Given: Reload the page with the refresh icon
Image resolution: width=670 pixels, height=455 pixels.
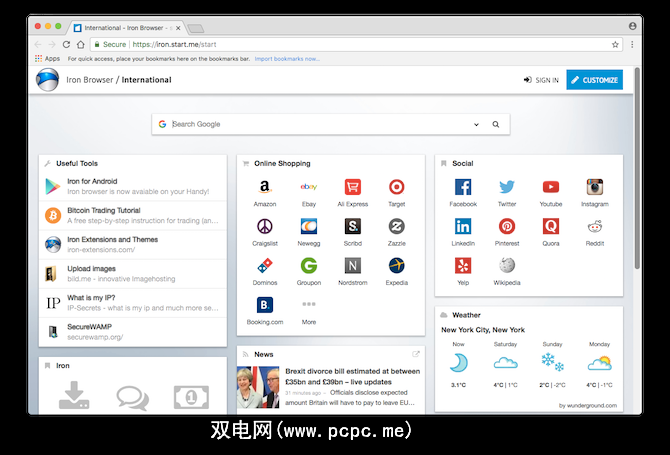Looking at the screenshot, I should pyautogui.click(x=66, y=44).
